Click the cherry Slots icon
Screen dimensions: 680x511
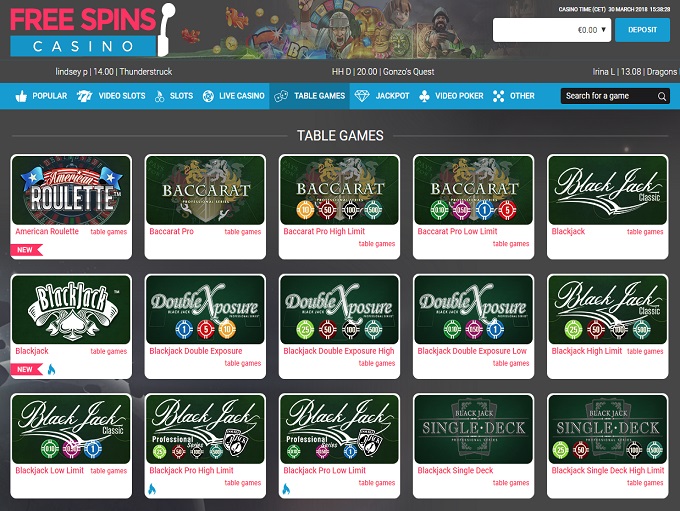coord(160,96)
